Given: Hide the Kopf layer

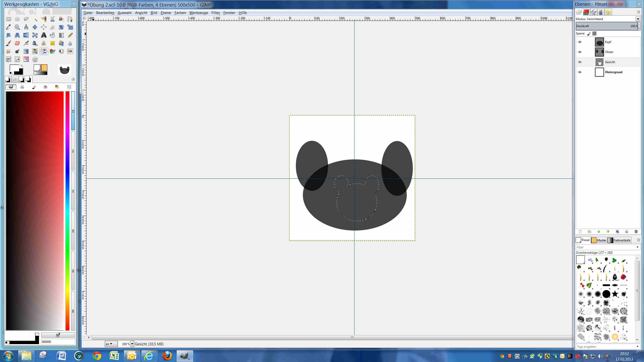Looking at the screenshot, I should pyautogui.click(x=580, y=42).
